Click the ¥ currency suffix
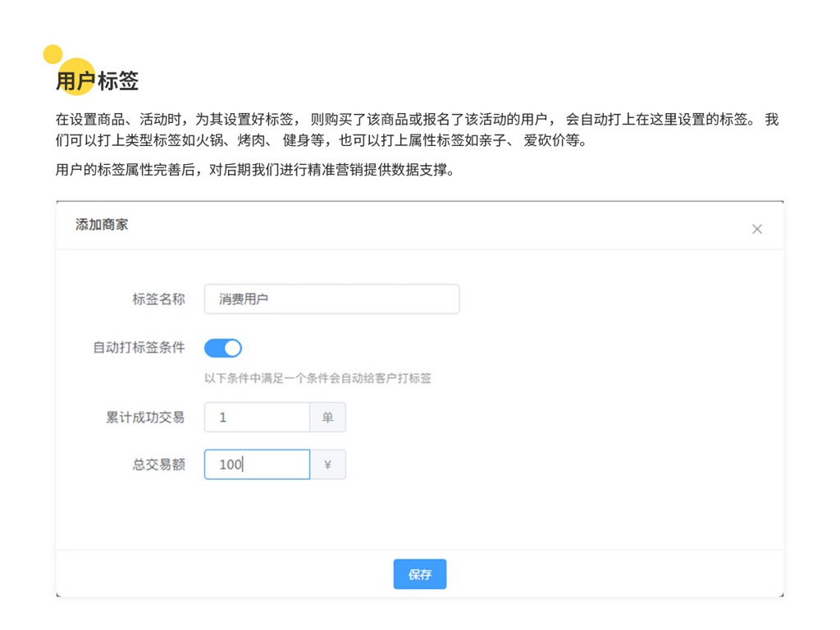 pyautogui.click(x=328, y=464)
